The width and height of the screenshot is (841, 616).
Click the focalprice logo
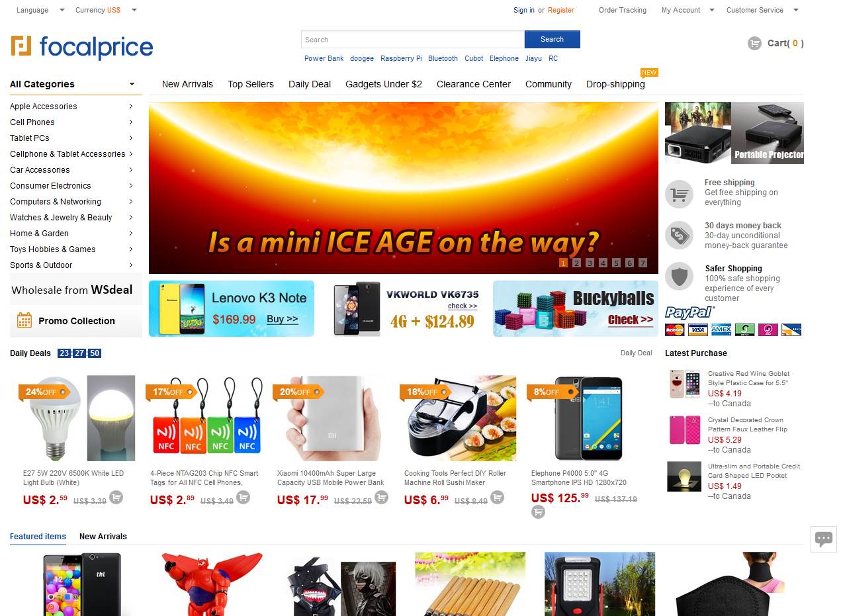[x=81, y=47]
